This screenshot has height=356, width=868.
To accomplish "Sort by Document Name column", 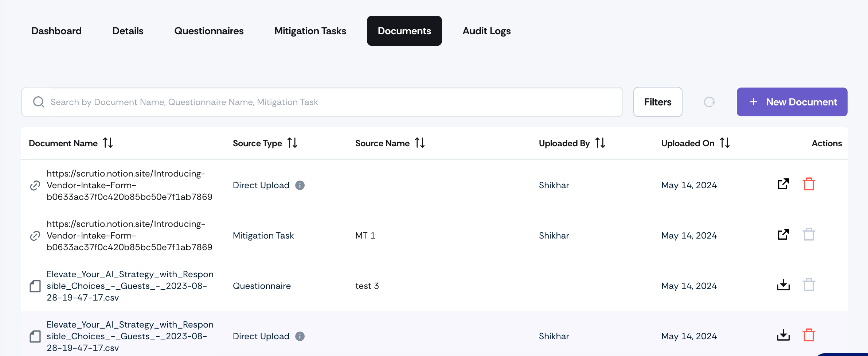I will tap(108, 143).
